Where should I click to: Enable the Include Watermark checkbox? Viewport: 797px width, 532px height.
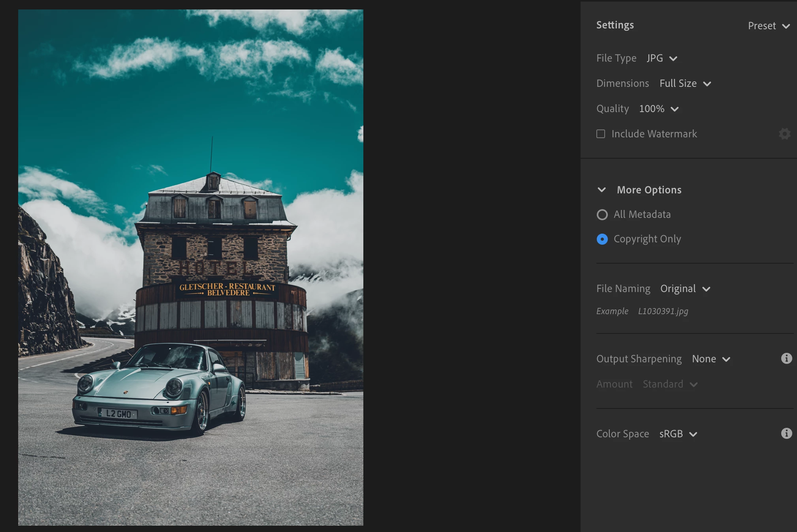click(x=601, y=134)
